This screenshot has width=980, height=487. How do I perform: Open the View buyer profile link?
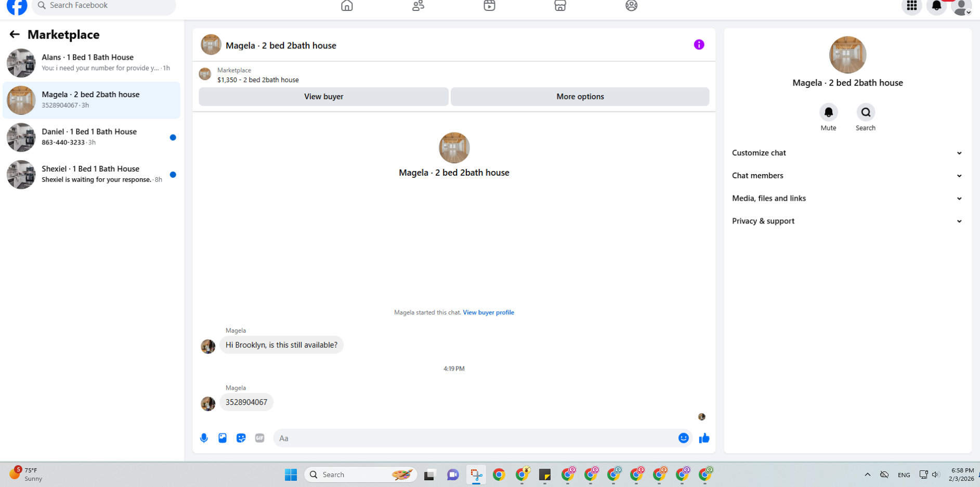point(488,312)
